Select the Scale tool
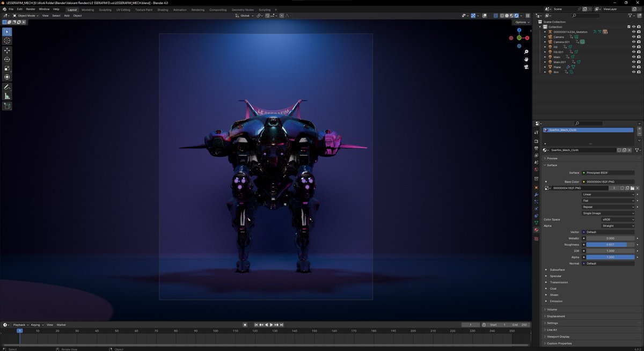 (7, 69)
